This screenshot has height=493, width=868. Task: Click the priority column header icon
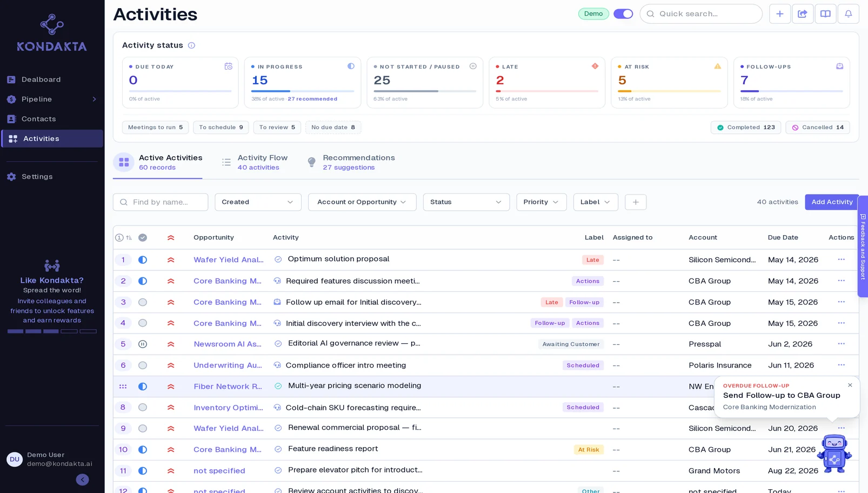(171, 237)
